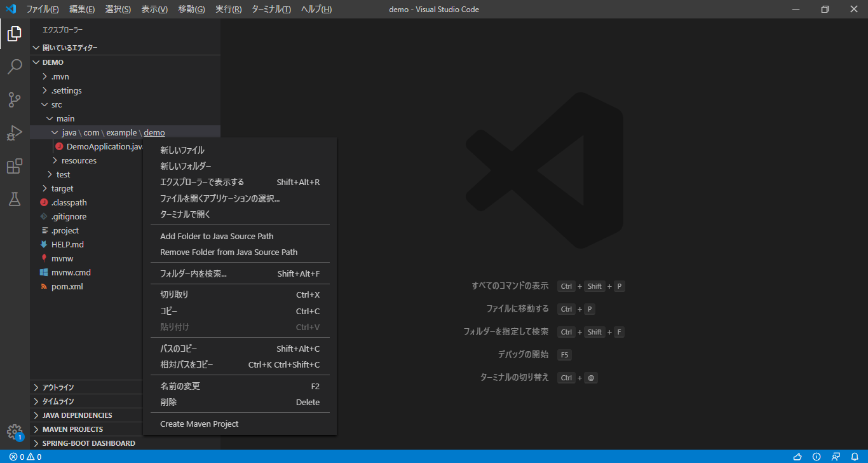Click the pom.xml RSS-style icon
868x463 pixels.
pyautogui.click(x=44, y=286)
